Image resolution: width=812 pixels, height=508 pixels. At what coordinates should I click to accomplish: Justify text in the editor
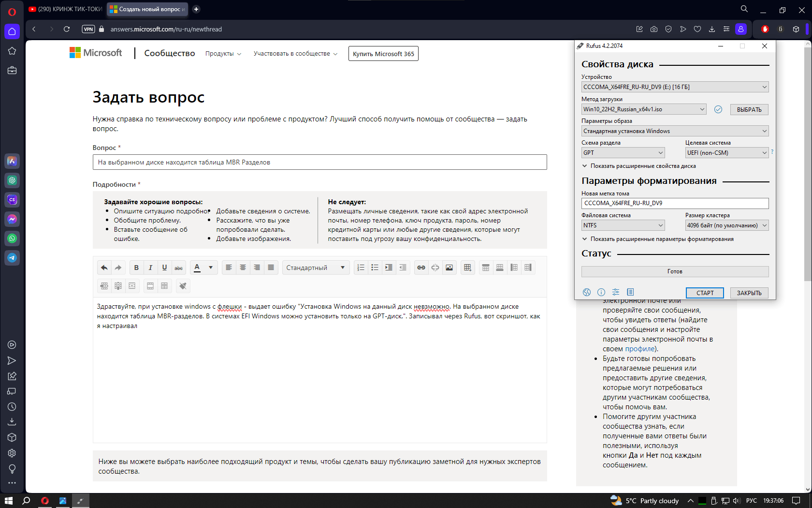(x=271, y=268)
